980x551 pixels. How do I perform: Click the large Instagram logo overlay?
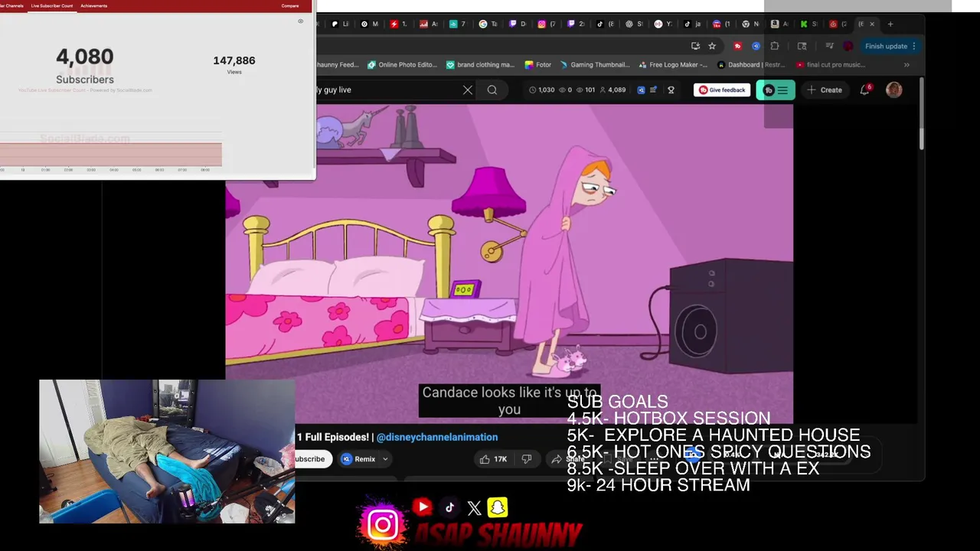[383, 525]
